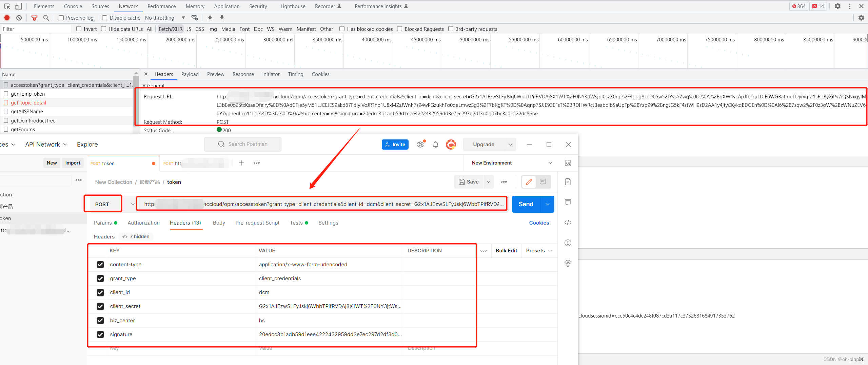
Task: Enable Disable cache checkbox
Action: [105, 18]
